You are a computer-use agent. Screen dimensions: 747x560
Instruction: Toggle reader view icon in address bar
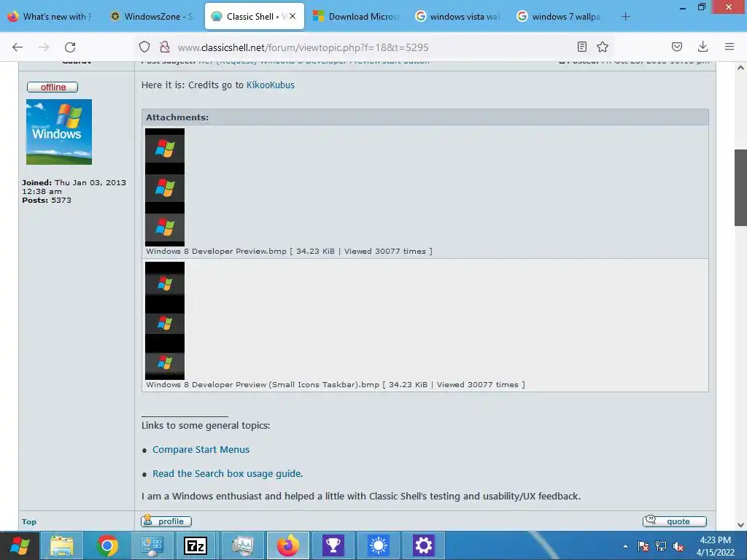[x=581, y=47]
